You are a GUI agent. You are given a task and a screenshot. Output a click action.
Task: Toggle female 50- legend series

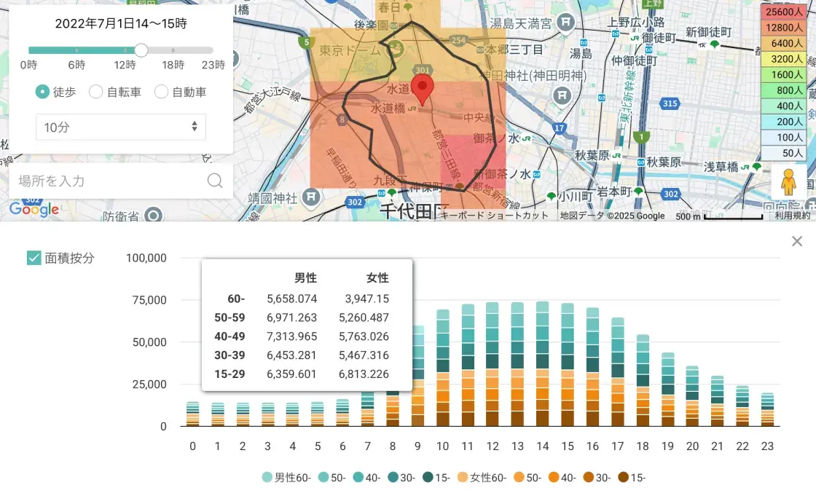[527, 478]
